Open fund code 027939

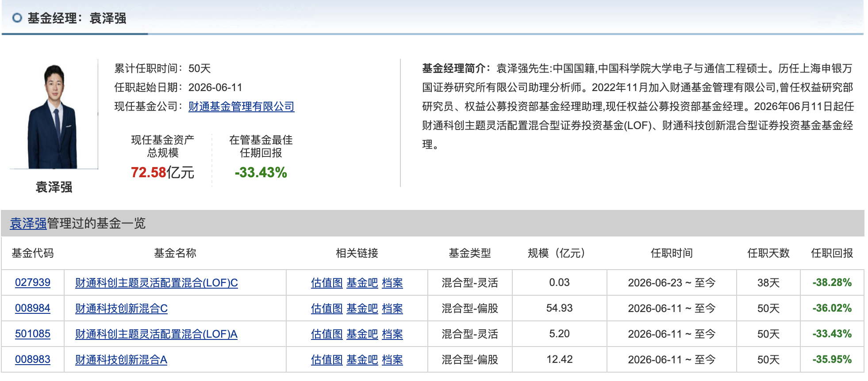(x=33, y=282)
